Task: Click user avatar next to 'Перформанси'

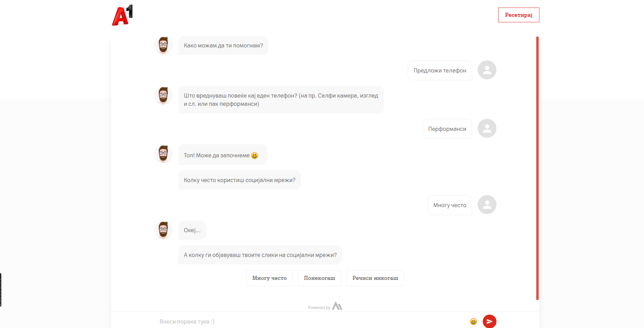Action: (487, 128)
